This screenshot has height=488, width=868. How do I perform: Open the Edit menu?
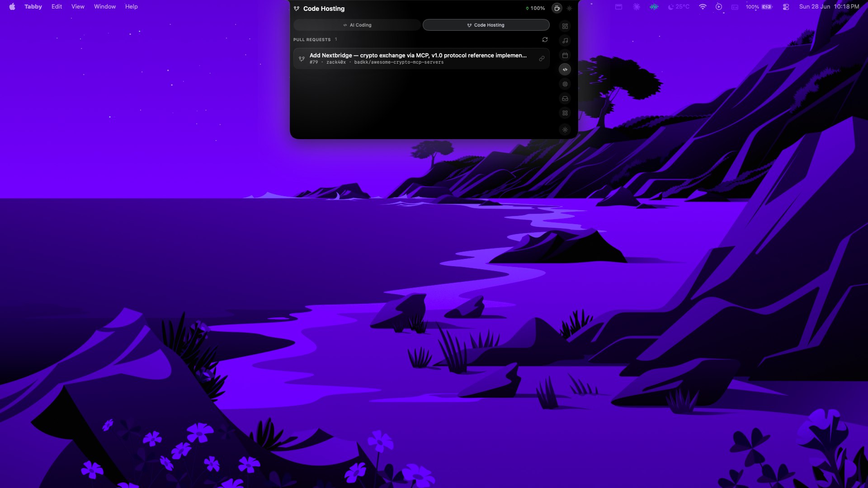pyautogui.click(x=57, y=7)
